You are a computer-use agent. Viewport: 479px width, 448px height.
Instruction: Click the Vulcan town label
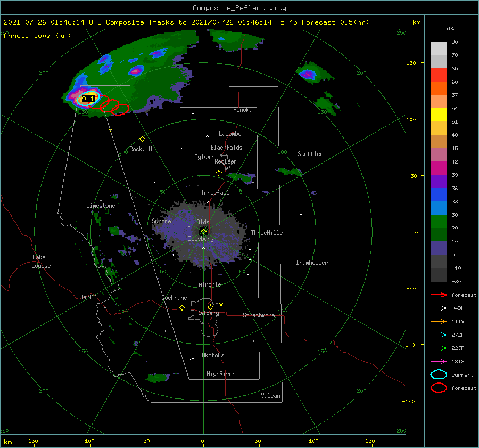coord(270,396)
